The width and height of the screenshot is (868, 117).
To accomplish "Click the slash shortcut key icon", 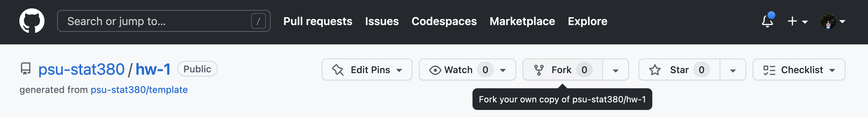I will [x=258, y=21].
